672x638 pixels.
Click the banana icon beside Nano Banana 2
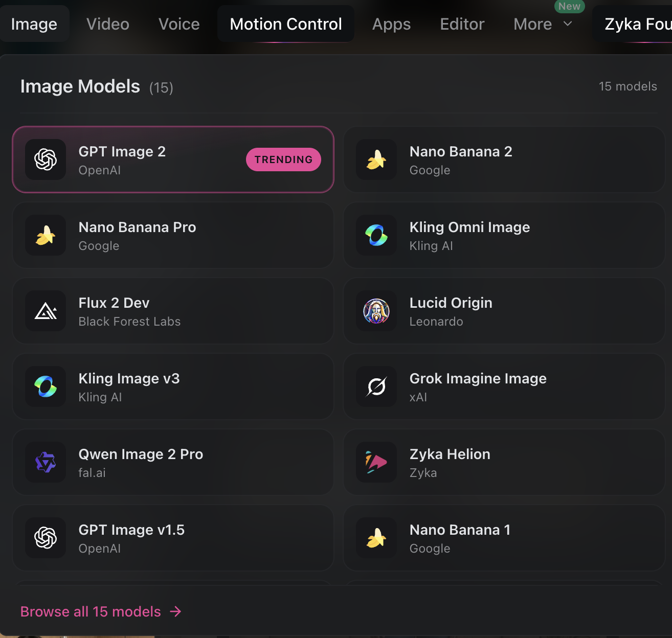coord(376,159)
